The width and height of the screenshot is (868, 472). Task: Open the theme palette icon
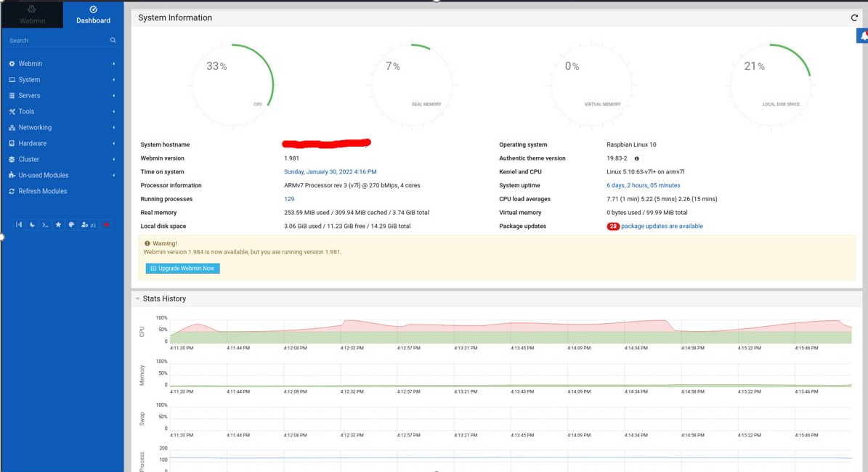pos(71,225)
